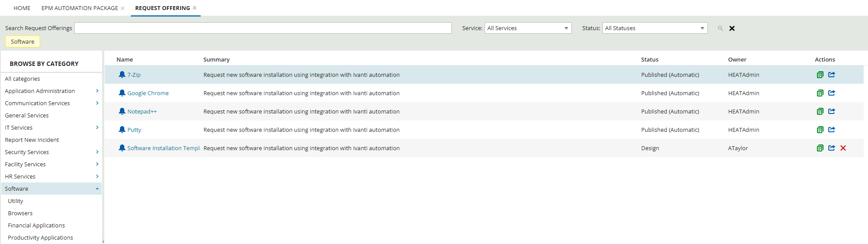Viewport: 868px width, 244px height.
Task: Clear search filters with the black X
Action: coord(732,28)
